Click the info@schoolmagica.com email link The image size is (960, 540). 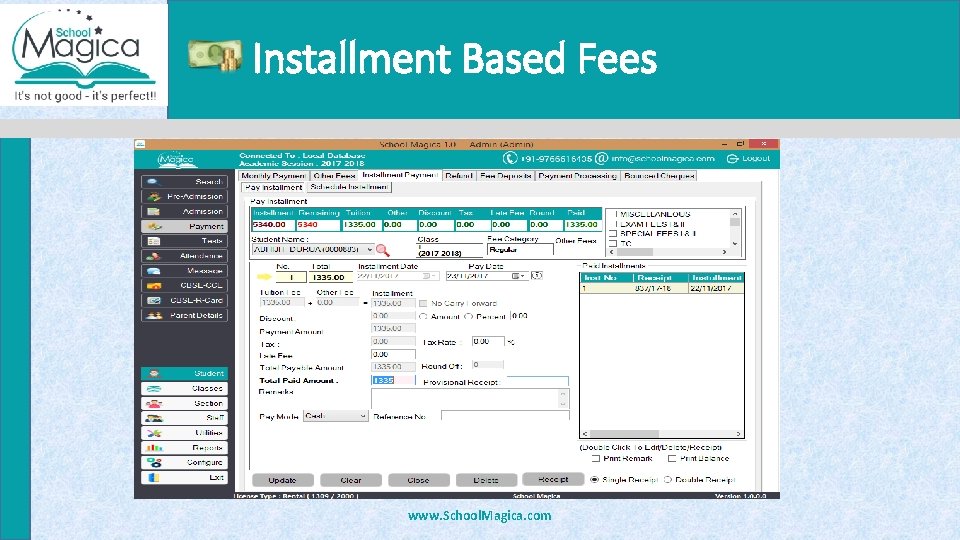[663, 159]
